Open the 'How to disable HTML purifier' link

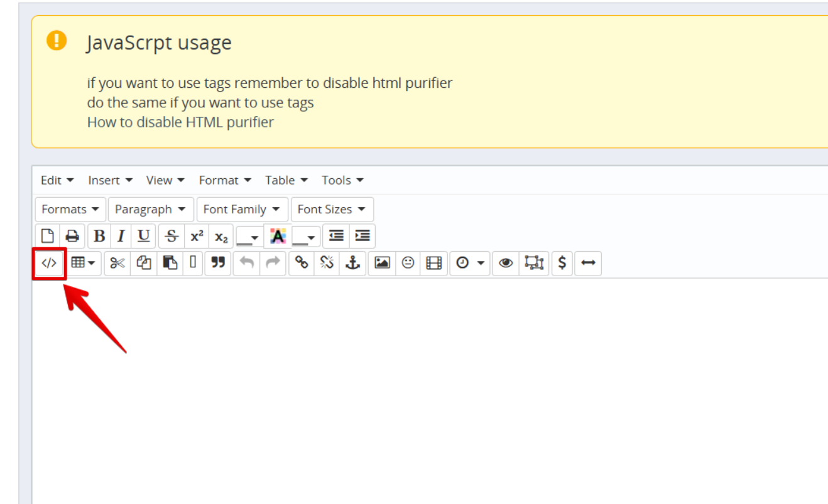coord(180,122)
